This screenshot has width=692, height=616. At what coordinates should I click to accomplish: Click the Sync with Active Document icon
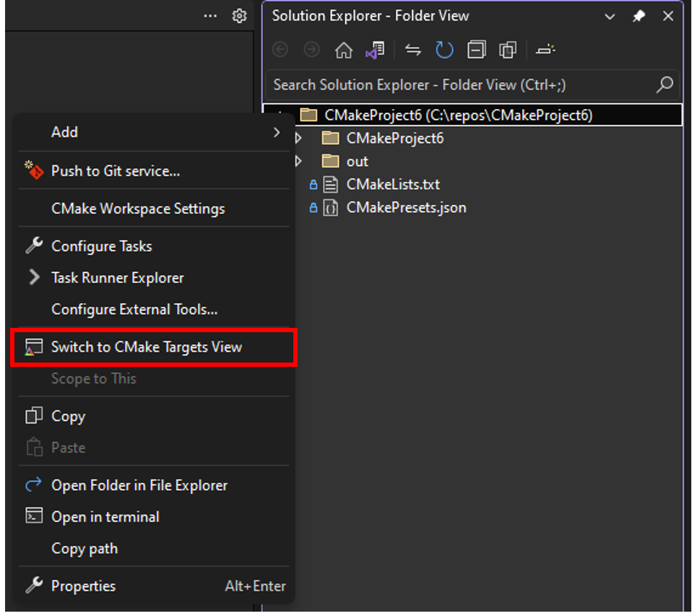413,49
